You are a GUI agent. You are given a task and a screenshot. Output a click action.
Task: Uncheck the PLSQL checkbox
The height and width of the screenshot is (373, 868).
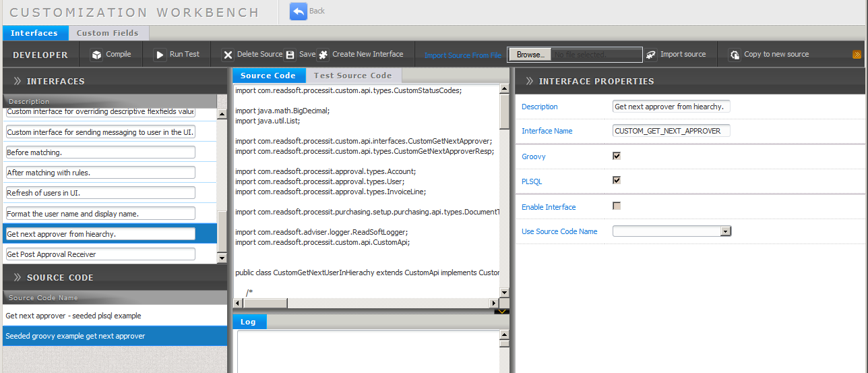pyautogui.click(x=616, y=180)
